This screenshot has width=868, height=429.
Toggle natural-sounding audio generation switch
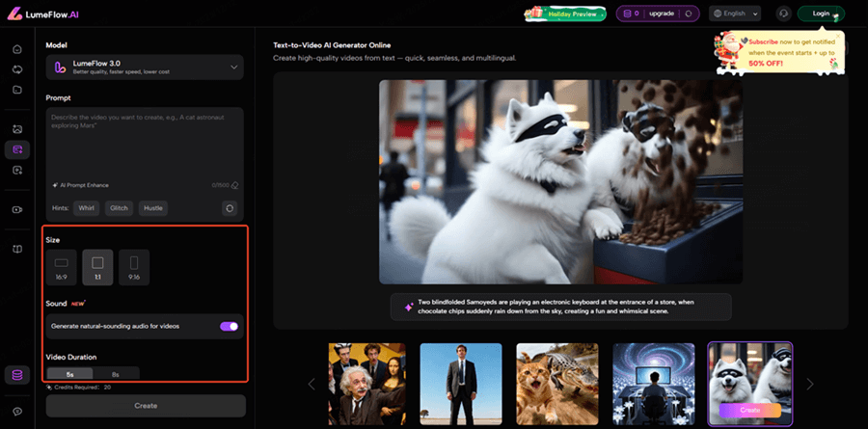pos(230,326)
